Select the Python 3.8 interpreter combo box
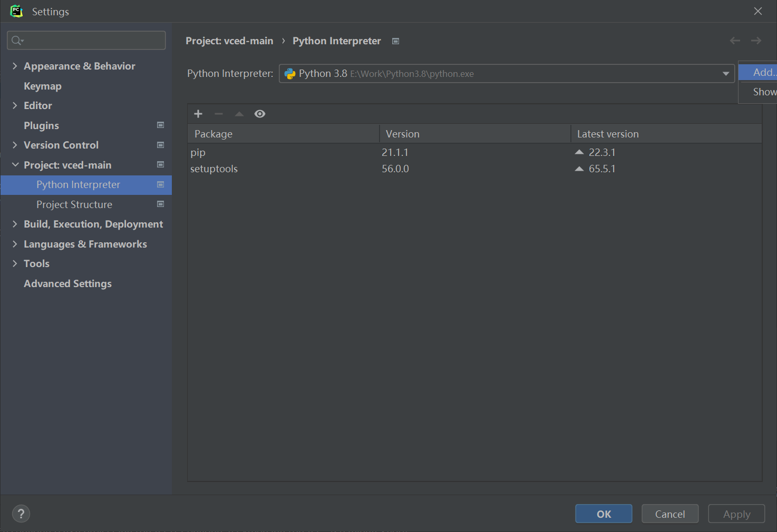 pos(507,74)
